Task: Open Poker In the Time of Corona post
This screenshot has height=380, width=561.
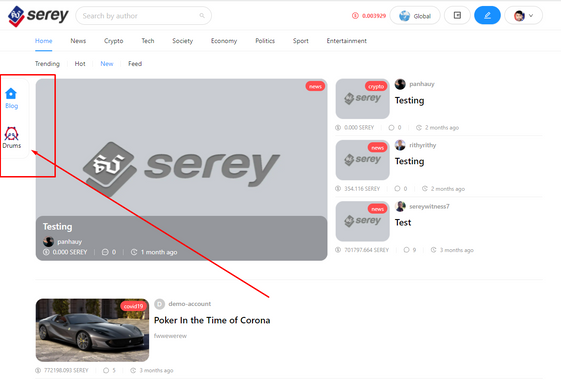Action: (x=212, y=320)
